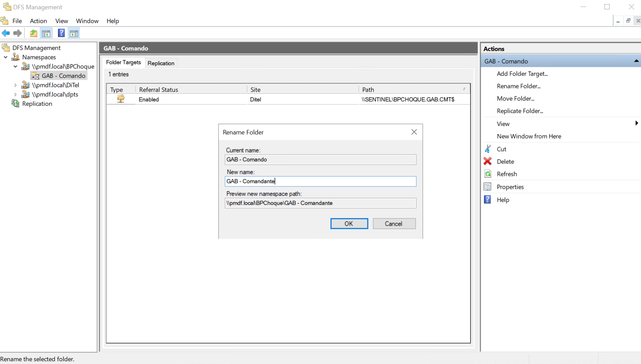641x364 pixels.
Task: Switch to the Replication tab
Action: click(161, 63)
